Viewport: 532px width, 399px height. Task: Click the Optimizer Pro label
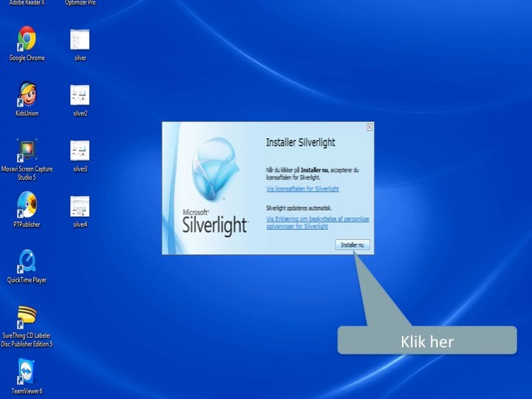80,3
